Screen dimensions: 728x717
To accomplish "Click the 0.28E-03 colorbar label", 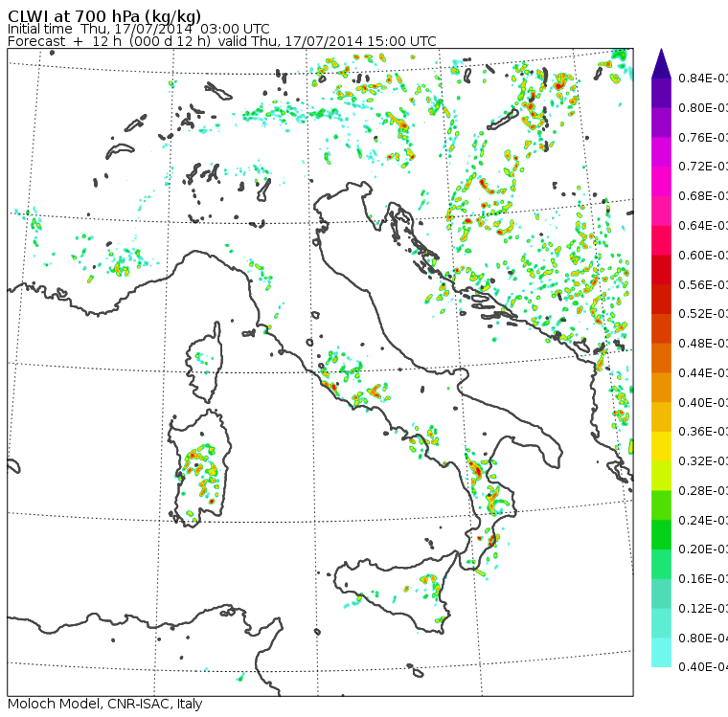I will click(x=703, y=491).
